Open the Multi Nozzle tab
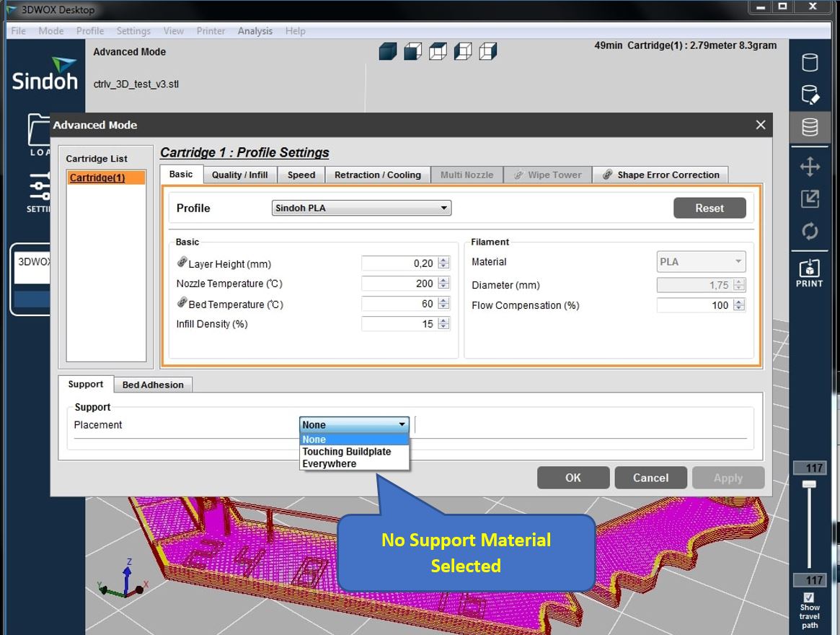This screenshot has height=635, width=840. [467, 175]
